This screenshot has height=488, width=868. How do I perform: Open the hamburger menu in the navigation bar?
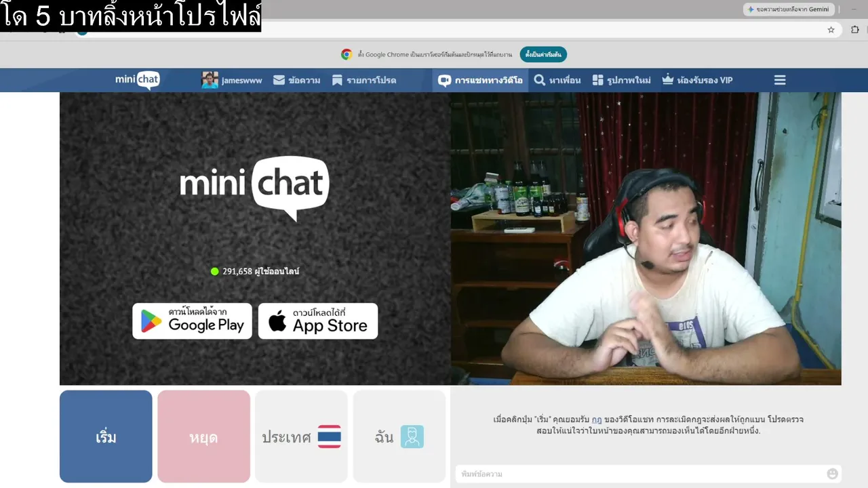pos(780,80)
